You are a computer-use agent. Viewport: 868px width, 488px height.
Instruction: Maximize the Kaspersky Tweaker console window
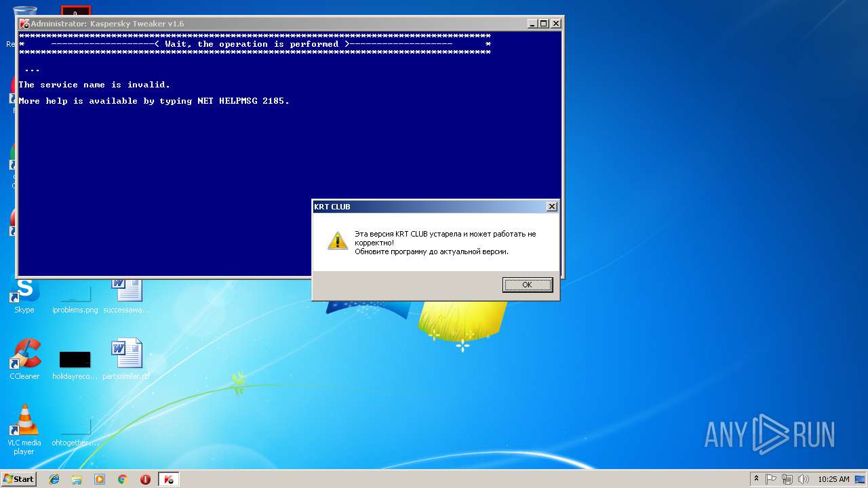click(543, 24)
